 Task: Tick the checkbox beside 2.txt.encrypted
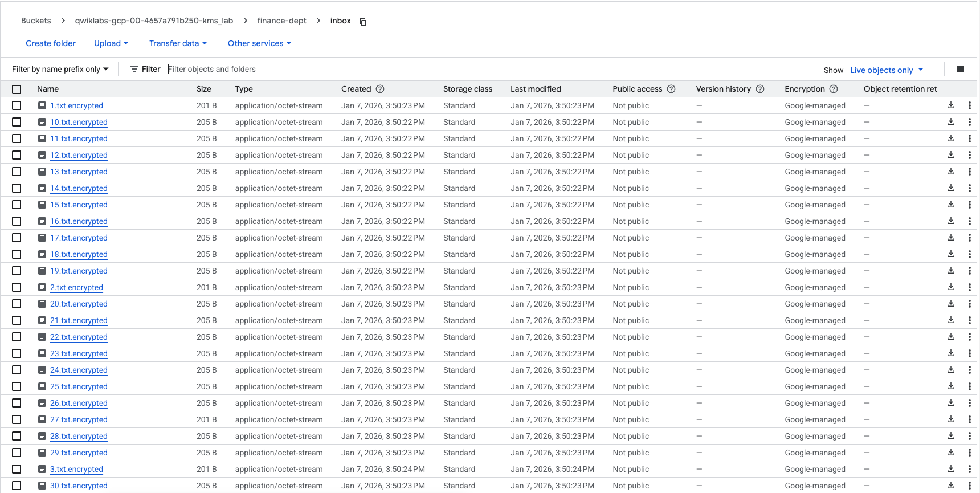click(17, 287)
